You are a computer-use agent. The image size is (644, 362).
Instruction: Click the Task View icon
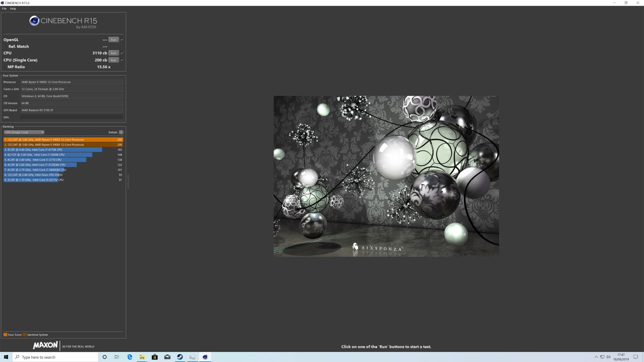point(117,357)
